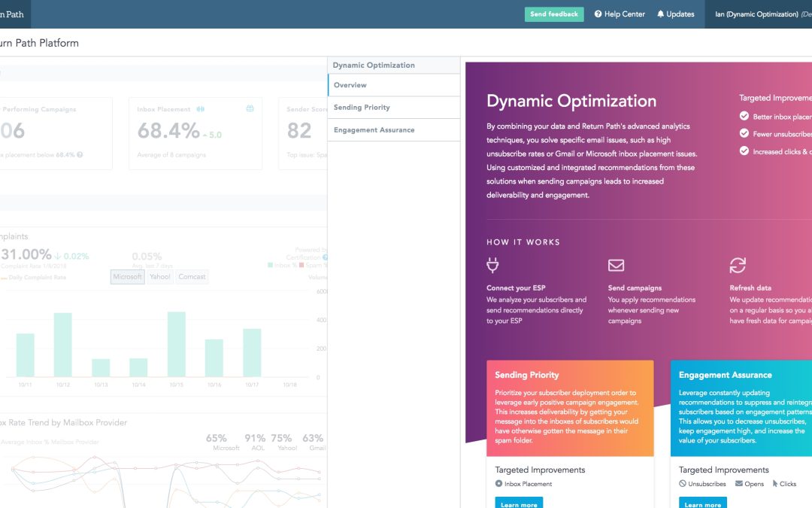Click the Send campaigns envelope icon

[x=616, y=266]
